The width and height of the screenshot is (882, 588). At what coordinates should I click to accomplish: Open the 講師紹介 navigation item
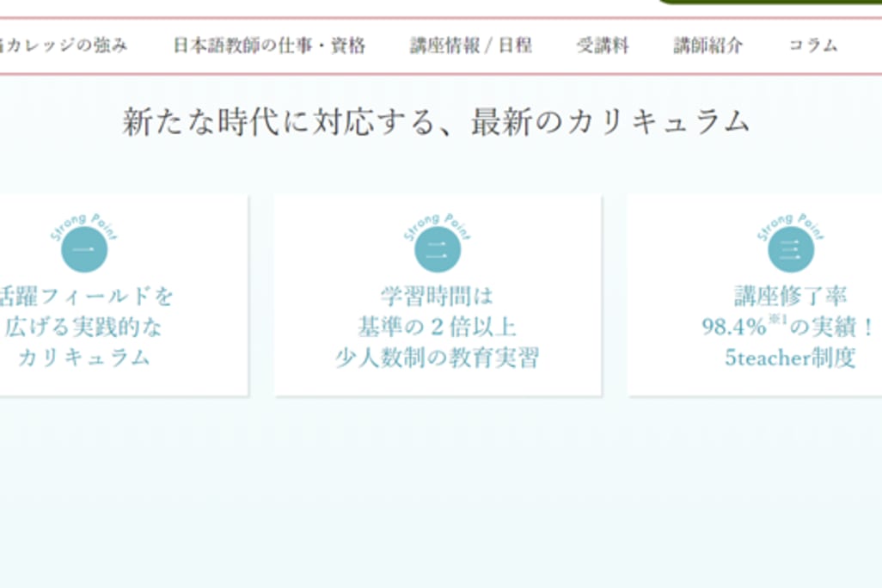pos(707,46)
